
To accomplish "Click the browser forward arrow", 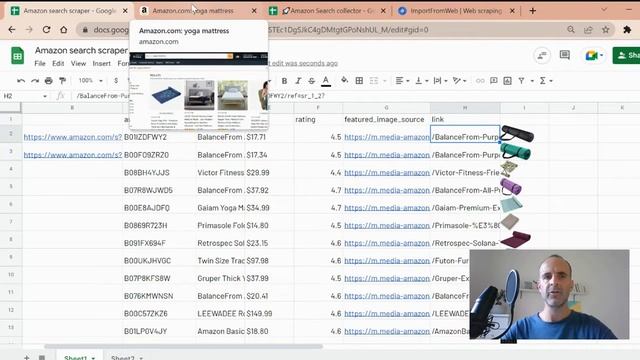I will click(x=29, y=30).
